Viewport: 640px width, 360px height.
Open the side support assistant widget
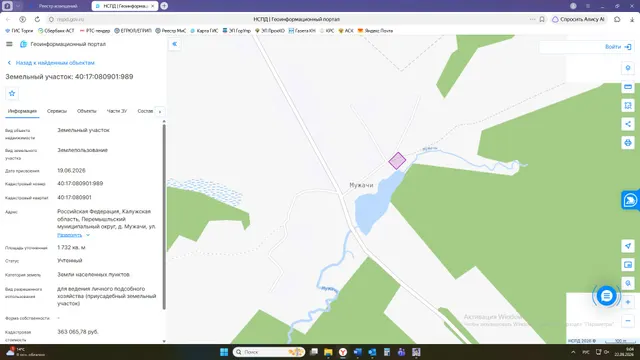pos(631,200)
